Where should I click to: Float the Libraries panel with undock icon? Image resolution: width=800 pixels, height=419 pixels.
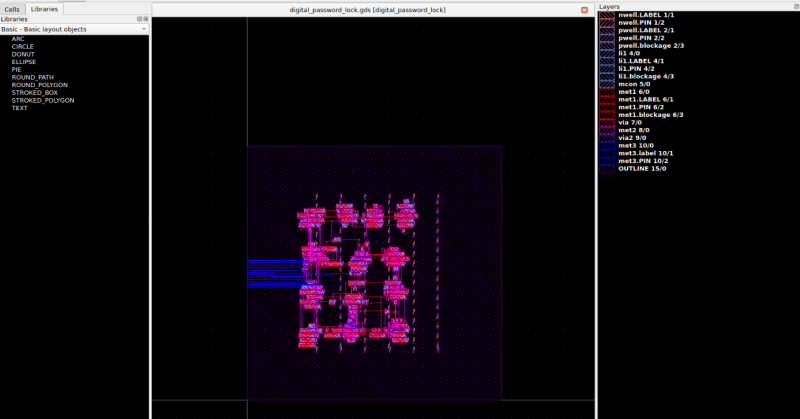tap(139, 19)
